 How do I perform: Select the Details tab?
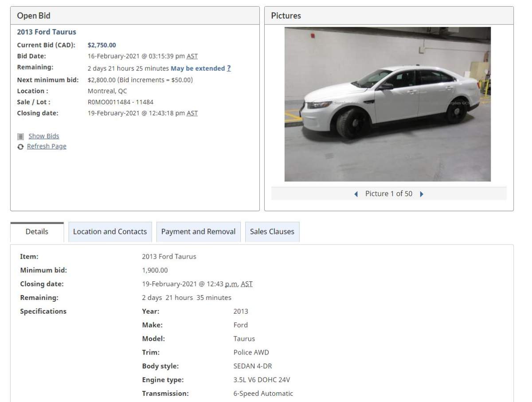(37, 232)
